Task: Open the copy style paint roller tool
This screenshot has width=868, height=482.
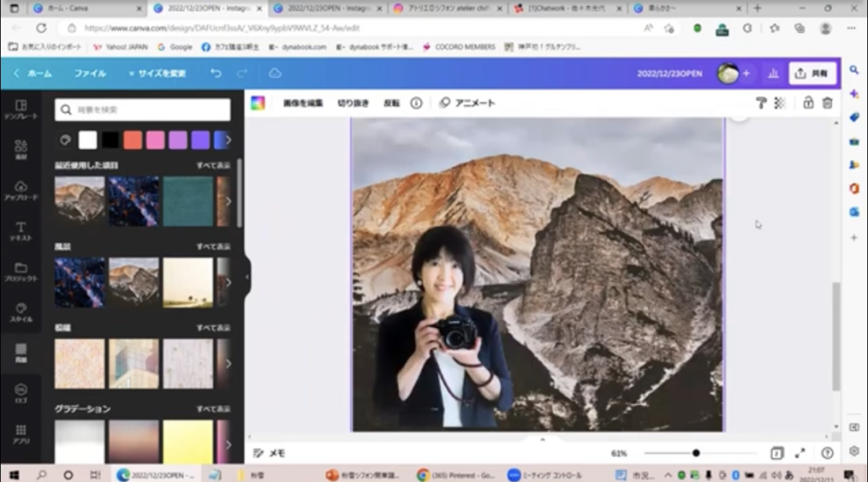Action: 760,102
